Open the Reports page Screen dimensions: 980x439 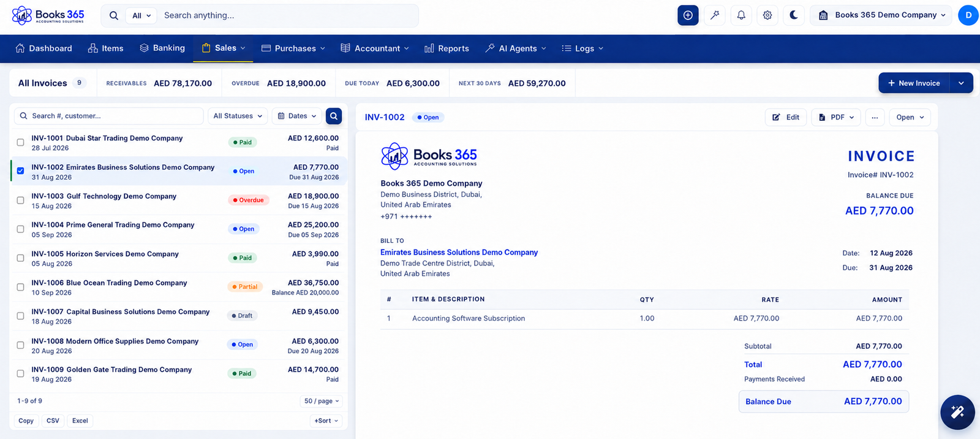point(447,48)
